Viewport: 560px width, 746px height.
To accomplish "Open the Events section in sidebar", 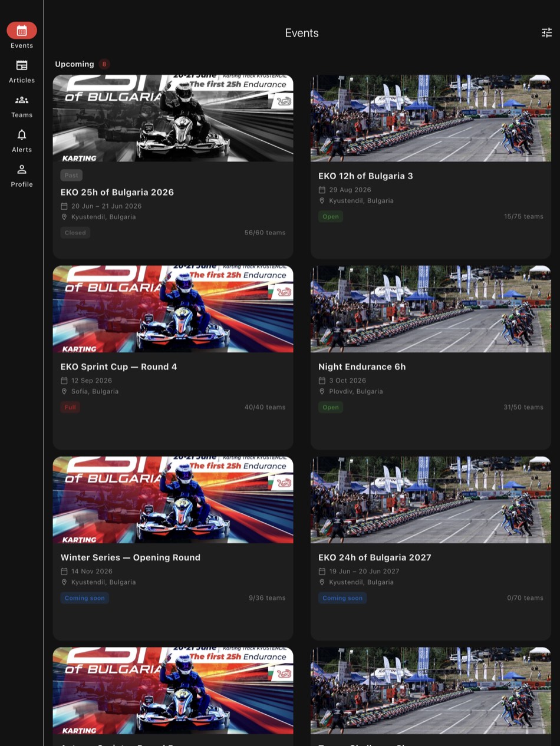I will tap(22, 35).
